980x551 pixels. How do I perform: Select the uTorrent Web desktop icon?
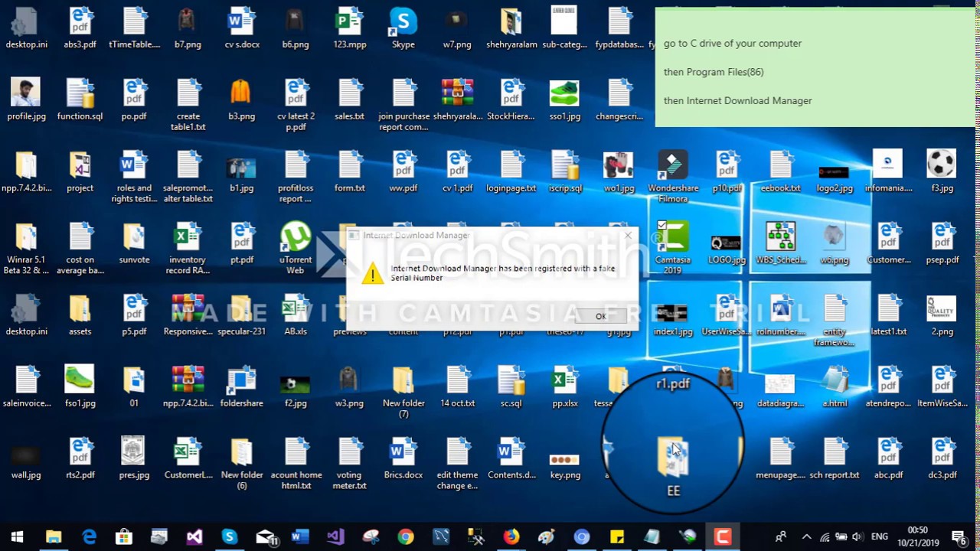click(296, 249)
